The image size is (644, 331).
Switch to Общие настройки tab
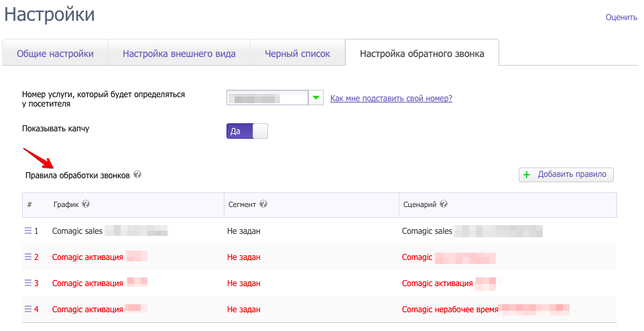click(x=55, y=54)
